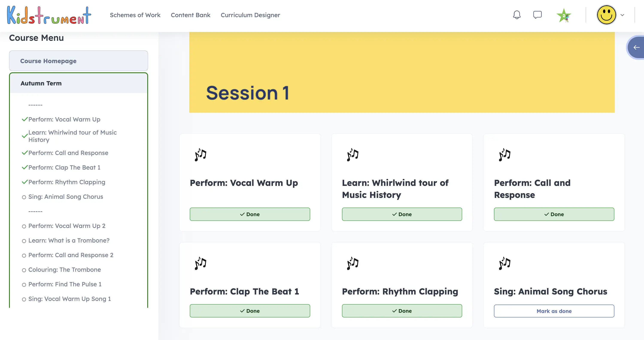
Task: Open the chat messages icon
Action: tap(537, 15)
